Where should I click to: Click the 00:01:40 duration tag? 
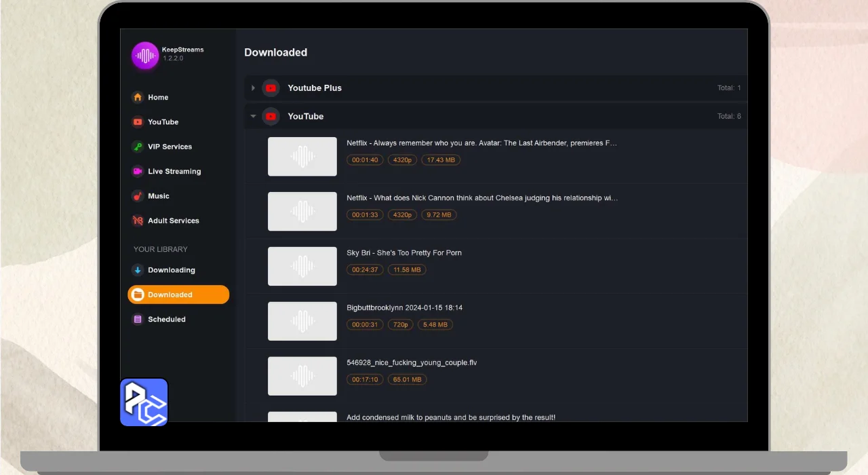365,160
